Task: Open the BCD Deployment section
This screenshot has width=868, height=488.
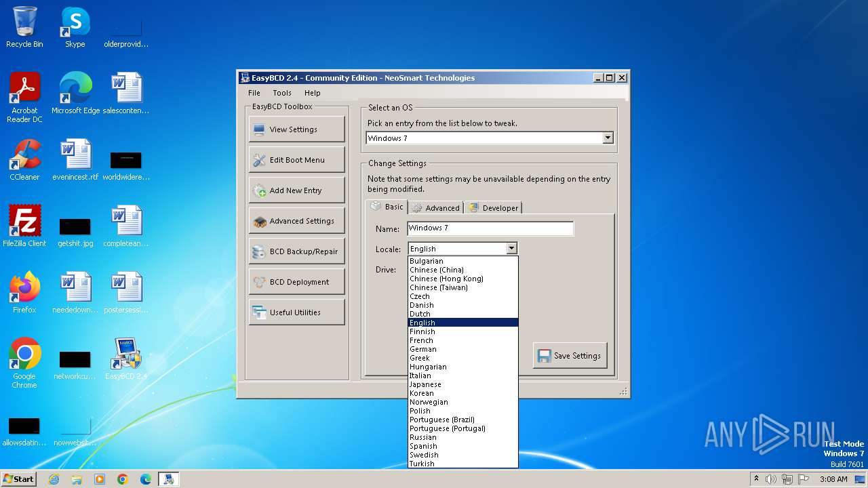Action: pos(296,281)
